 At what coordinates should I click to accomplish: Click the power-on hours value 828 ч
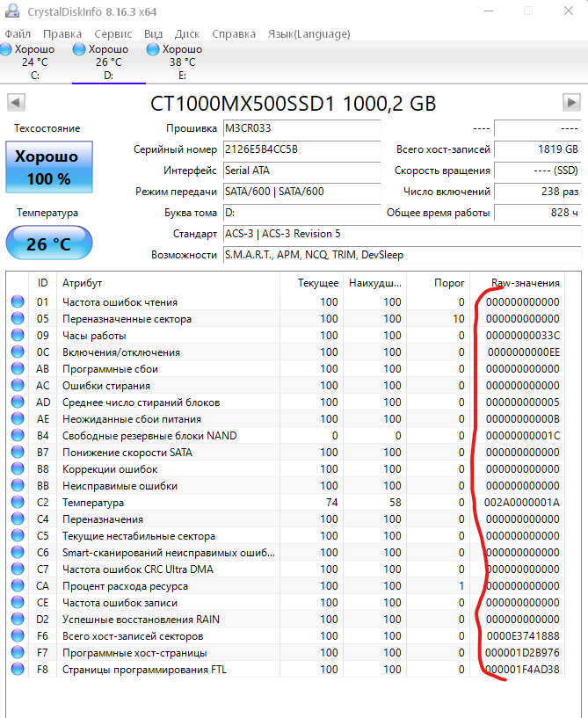(x=538, y=213)
